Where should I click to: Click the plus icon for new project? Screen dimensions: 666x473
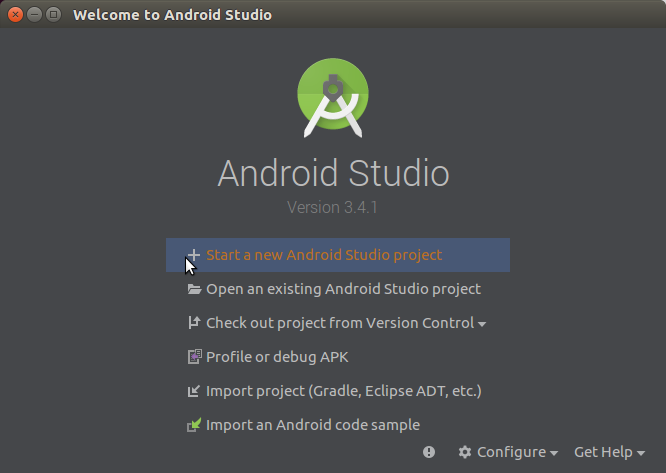click(194, 255)
